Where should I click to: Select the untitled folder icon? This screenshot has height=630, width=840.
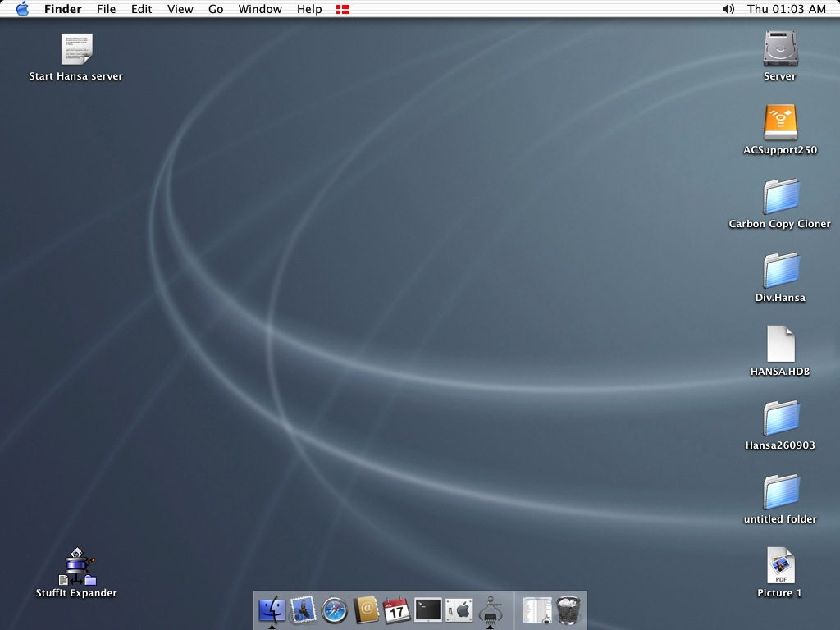tap(781, 492)
